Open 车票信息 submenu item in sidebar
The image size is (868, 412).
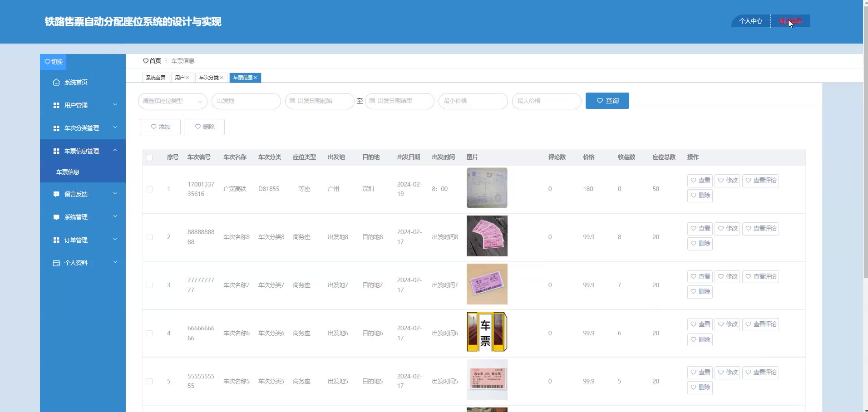pyautogui.click(x=68, y=172)
